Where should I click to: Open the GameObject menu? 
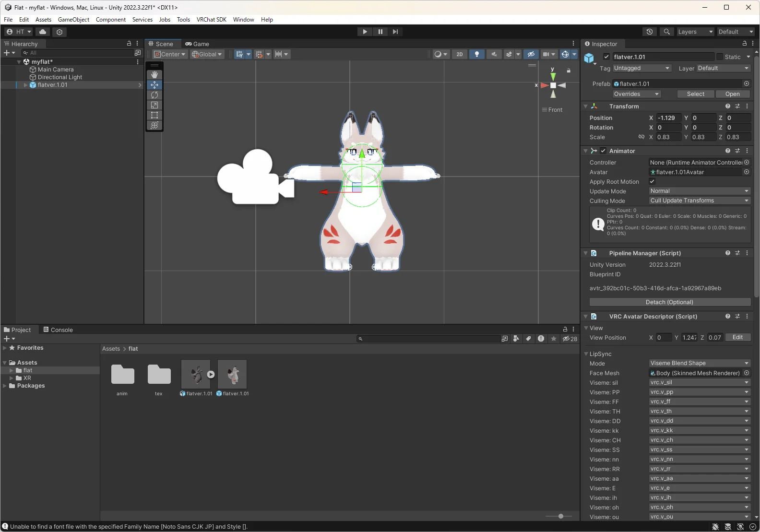[x=73, y=20]
